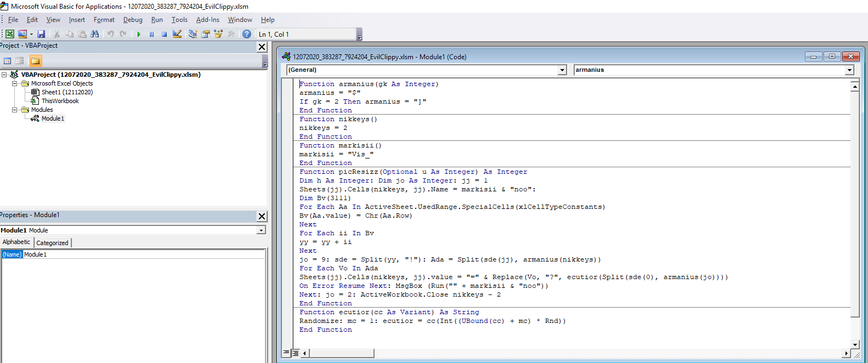
Task: Click the Procedure View button at bottom-left
Action: [x=286, y=353]
